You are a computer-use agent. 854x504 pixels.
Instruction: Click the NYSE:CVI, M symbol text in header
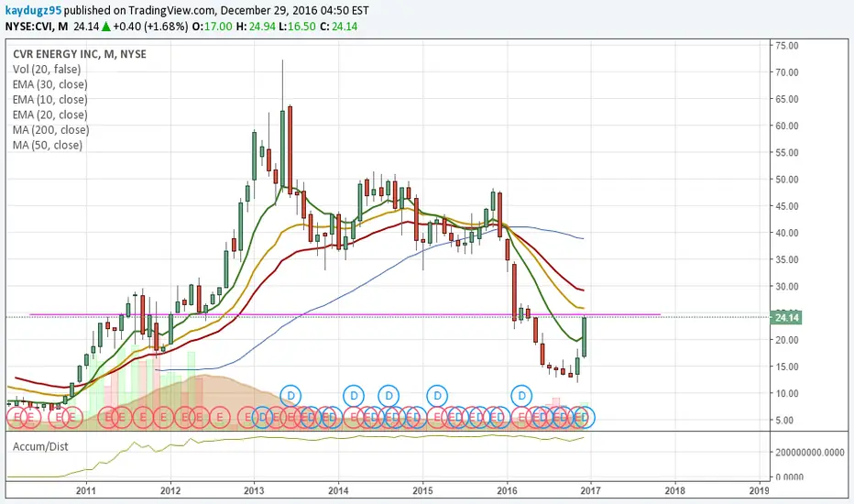[x=37, y=27]
